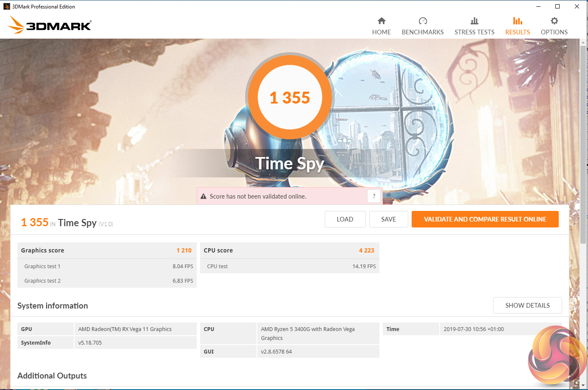Click the 8.04 FPS value
This screenshot has width=588, height=390.
tap(183, 267)
